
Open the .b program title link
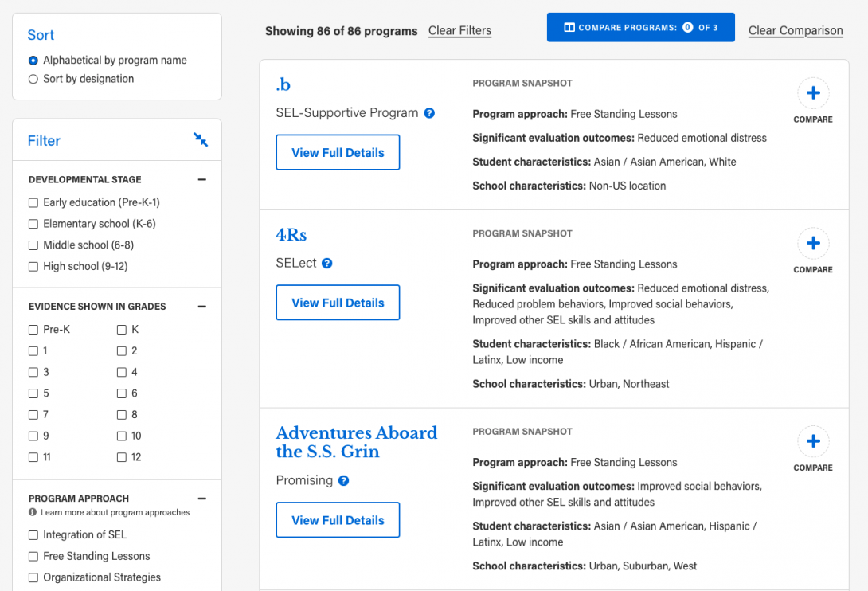pos(283,84)
